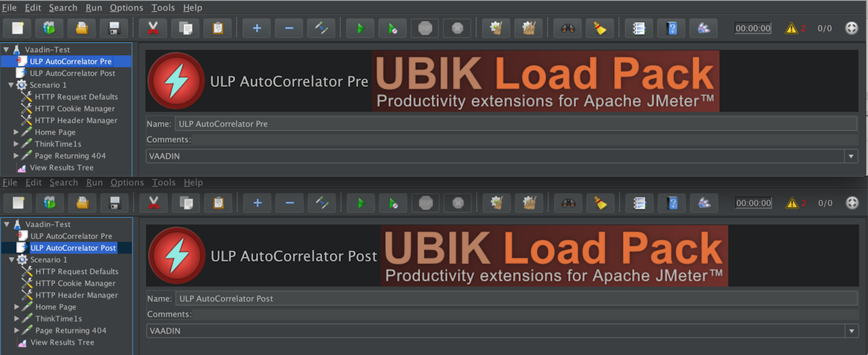Click the Paste clipboard icon in the bottom toolbar

click(218, 203)
